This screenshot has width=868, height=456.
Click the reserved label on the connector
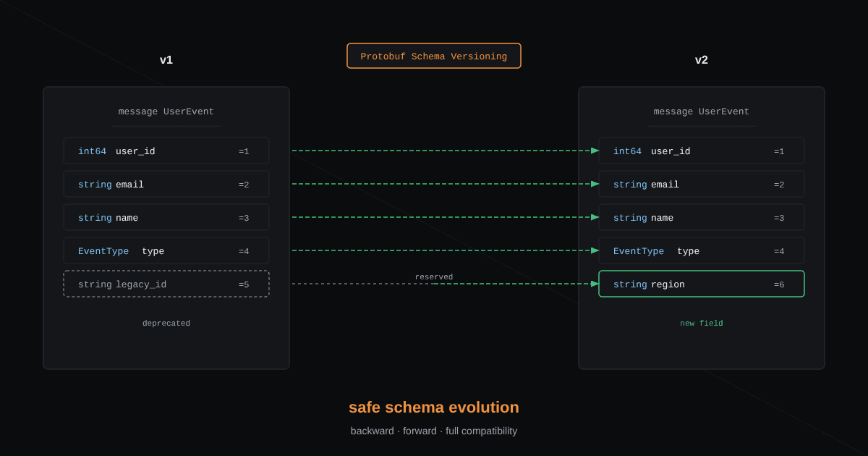pos(434,277)
